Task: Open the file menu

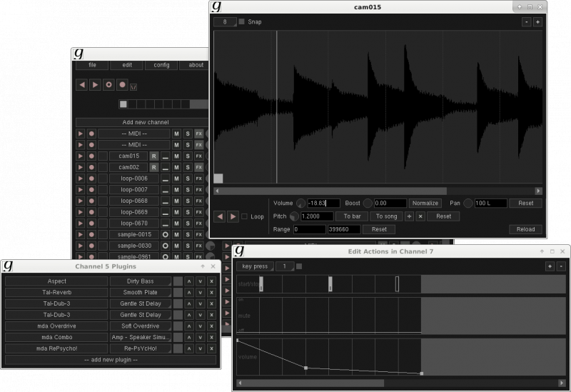Action: pos(92,65)
